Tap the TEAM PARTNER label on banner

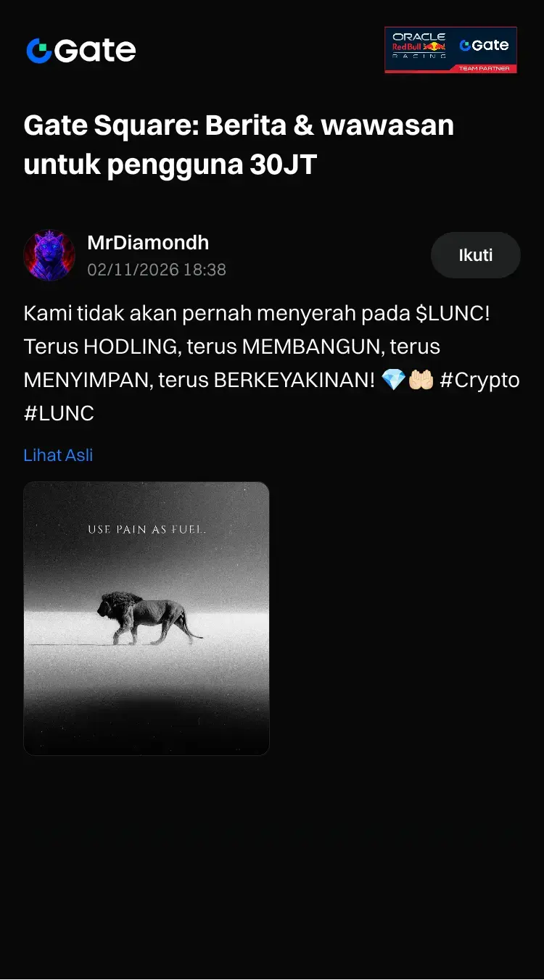point(484,69)
